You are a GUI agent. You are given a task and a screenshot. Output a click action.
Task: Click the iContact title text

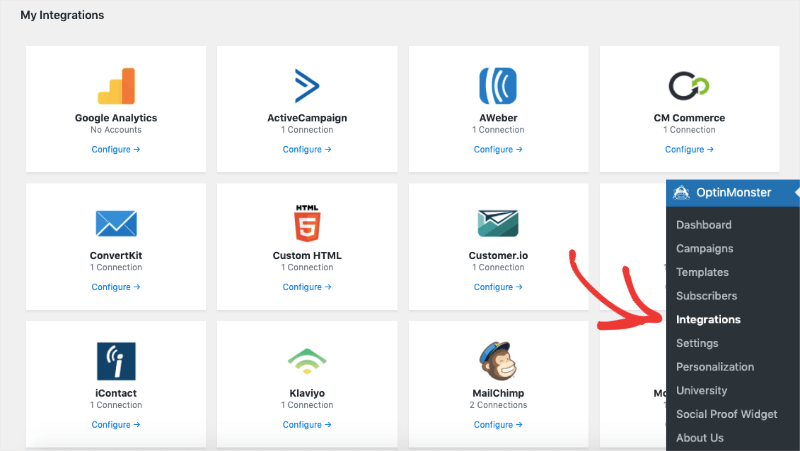coord(116,393)
